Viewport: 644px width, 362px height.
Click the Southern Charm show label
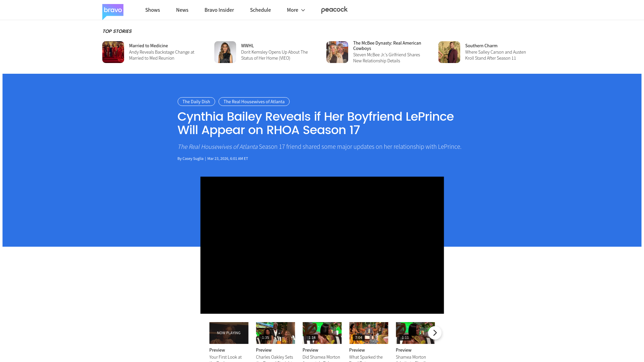(x=481, y=46)
